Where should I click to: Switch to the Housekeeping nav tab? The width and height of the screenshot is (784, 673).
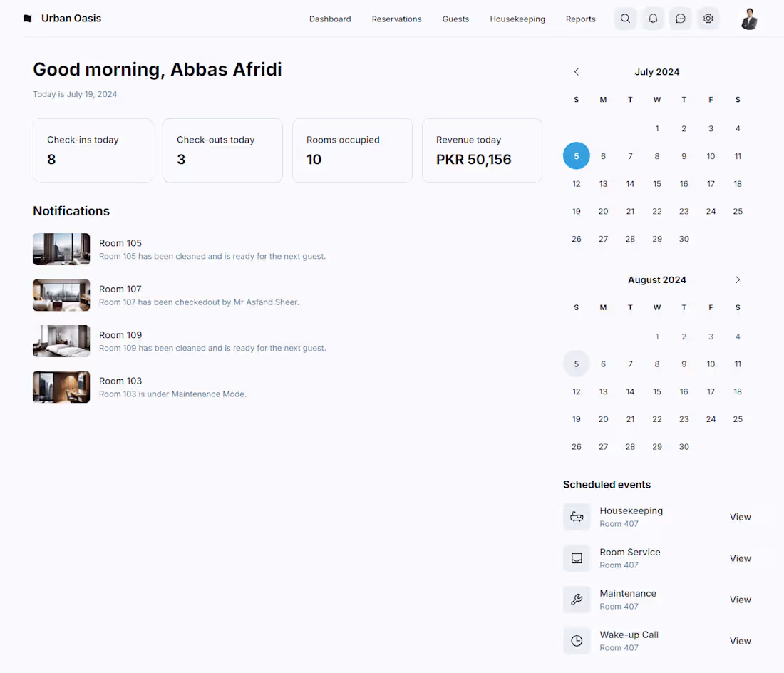(517, 19)
